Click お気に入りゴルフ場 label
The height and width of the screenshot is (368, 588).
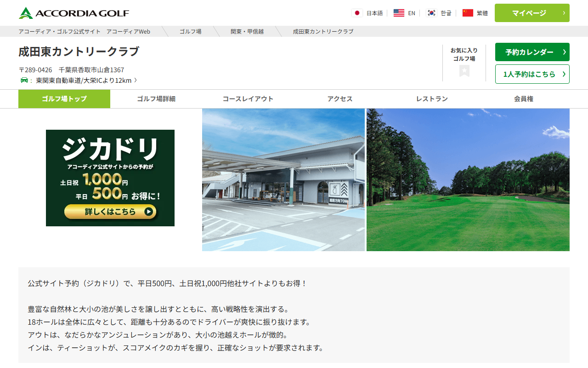[x=464, y=54]
